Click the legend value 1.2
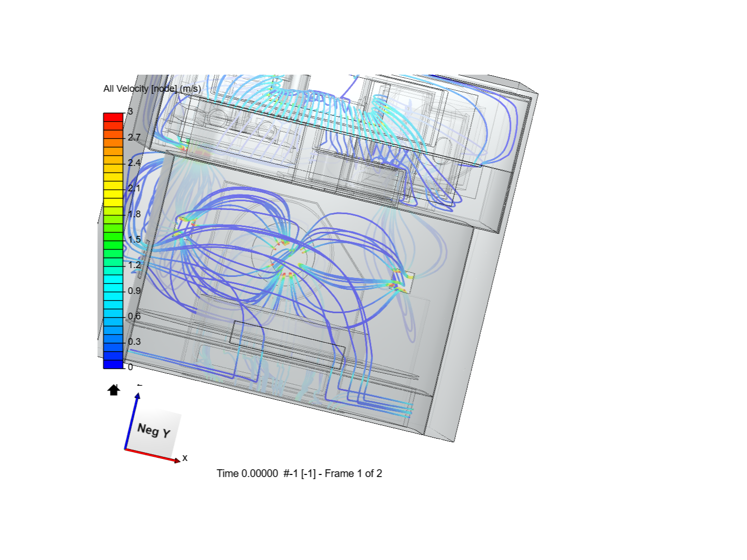Viewport: 747px width, 560px height. [134, 265]
